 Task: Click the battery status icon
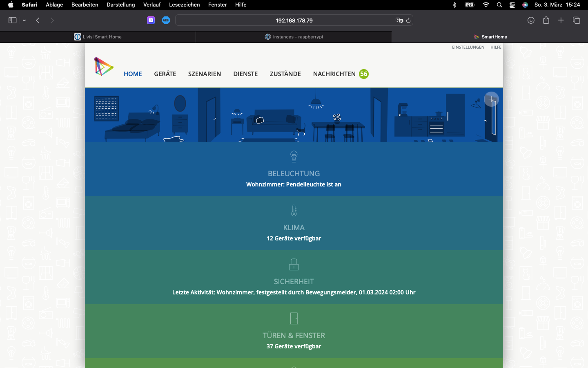pyautogui.click(x=470, y=5)
